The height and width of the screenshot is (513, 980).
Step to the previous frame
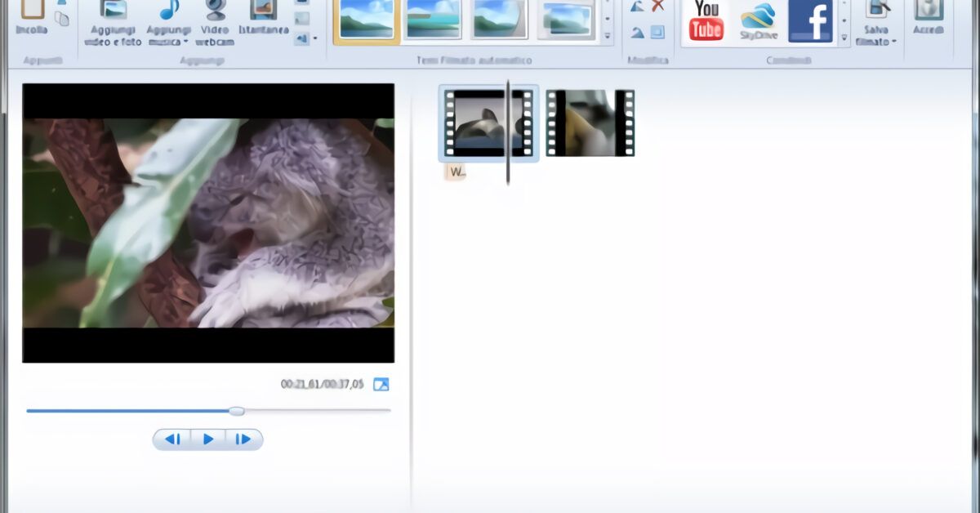[172, 439]
